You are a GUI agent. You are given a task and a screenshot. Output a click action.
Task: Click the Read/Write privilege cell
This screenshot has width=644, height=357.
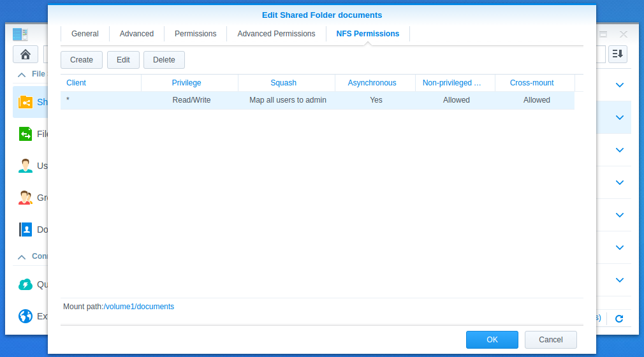[x=191, y=100]
